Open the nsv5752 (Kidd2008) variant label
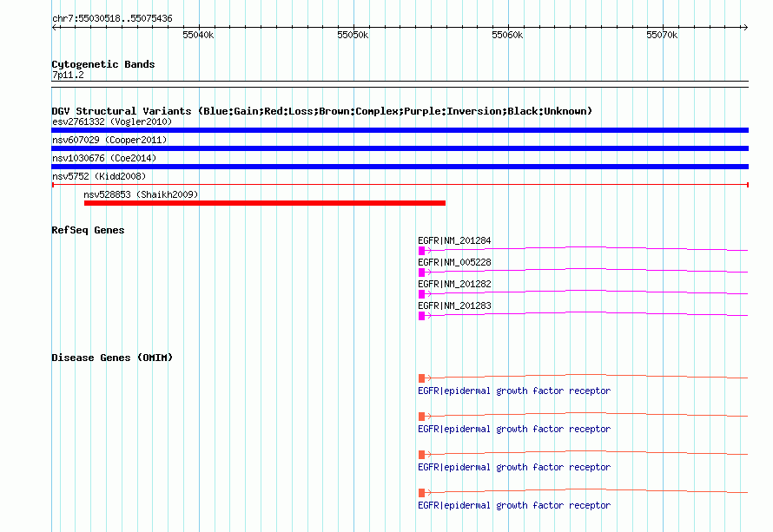 coord(99,176)
